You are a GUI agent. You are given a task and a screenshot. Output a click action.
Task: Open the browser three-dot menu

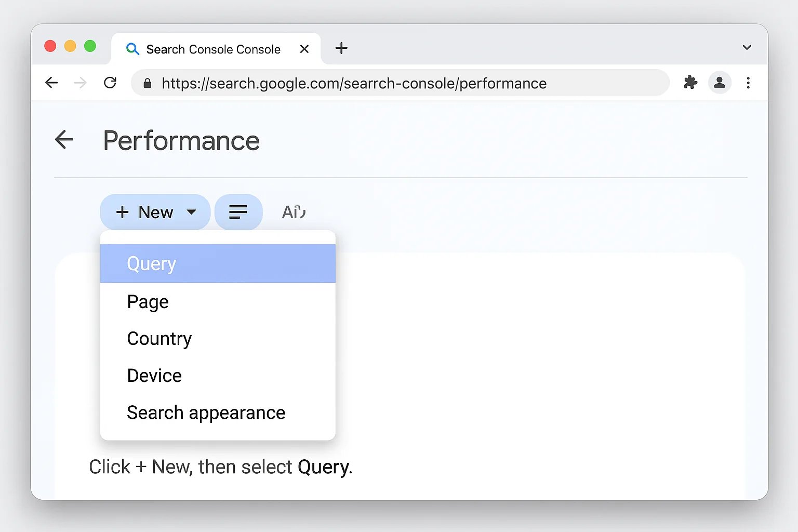(x=748, y=83)
